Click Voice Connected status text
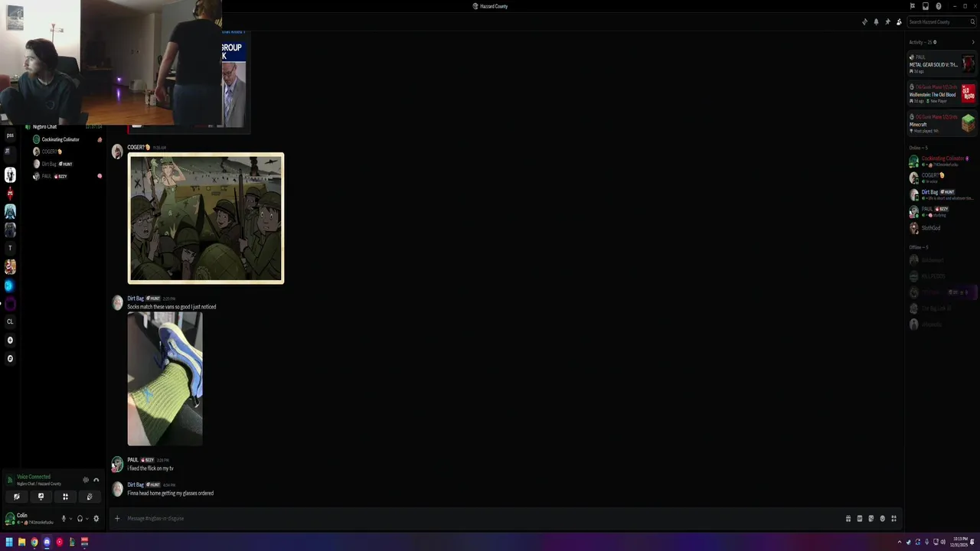This screenshot has height=551, width=980. coord(34,477)
